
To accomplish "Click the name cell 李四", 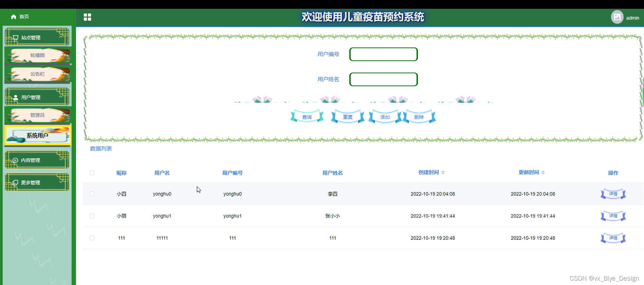I will (x=333, y=194).
